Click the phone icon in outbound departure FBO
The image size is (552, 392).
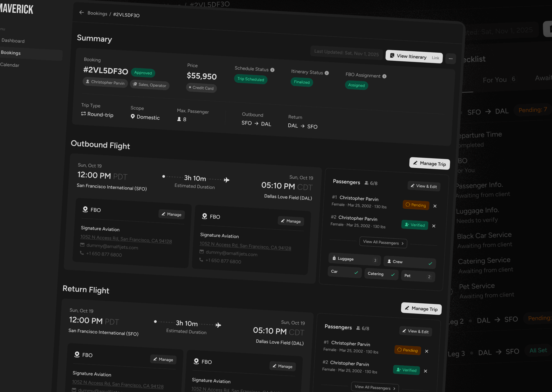pyautogui.click(x=82, y=253)
